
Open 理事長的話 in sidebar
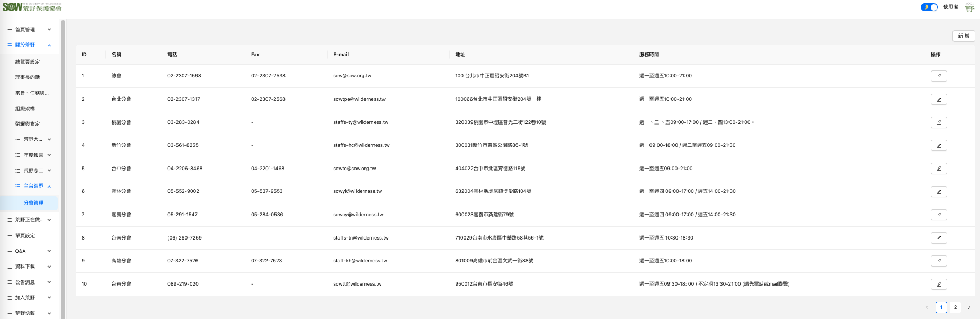28,77
